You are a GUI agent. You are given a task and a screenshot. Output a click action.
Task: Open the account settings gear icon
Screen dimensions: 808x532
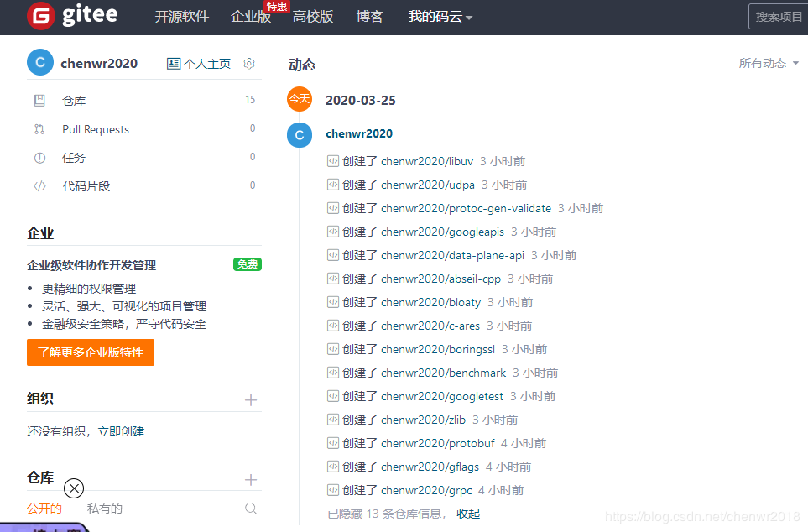[x=249, y=64]
